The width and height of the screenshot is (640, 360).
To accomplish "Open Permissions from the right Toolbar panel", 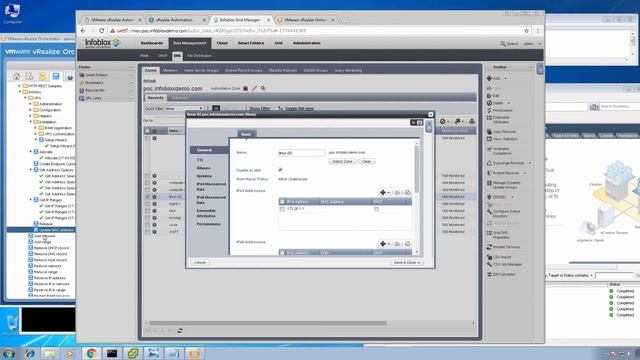I will tap(502, 110).
